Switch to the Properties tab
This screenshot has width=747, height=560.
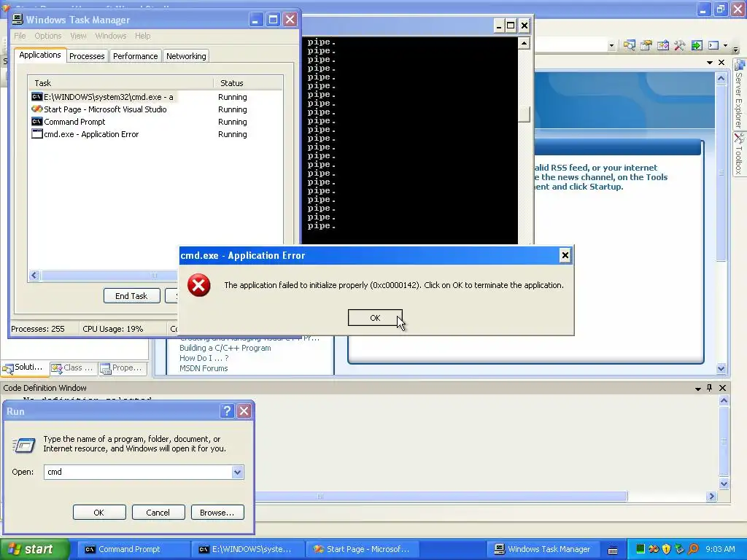[x=122, y=367]
